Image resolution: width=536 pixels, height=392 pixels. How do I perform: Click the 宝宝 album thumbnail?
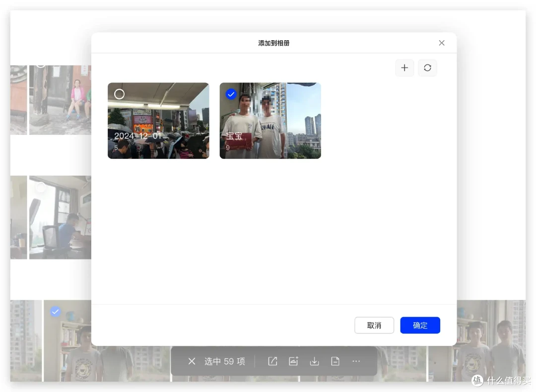[270, 121]
